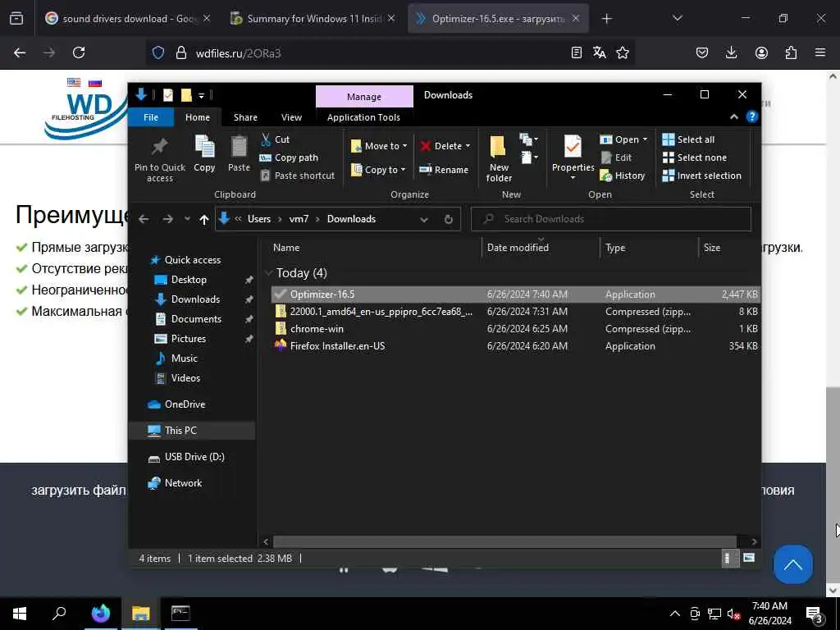Image resolution: width=840 pixels, height=630 pixels.
Task: Bookmark page with Firefox star icon
Action: [x=623, y=52]
